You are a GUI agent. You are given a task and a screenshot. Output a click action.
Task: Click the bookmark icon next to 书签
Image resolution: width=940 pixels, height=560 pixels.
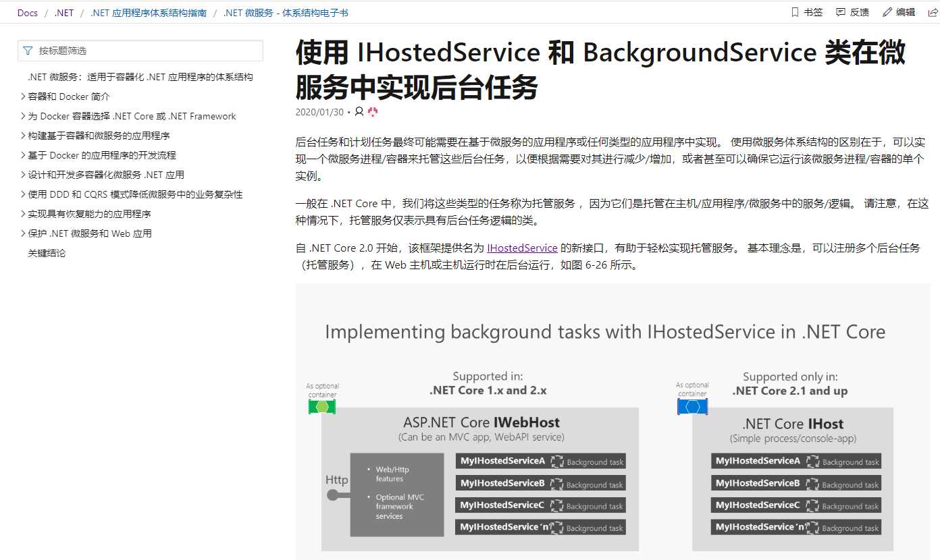(795, 12)
